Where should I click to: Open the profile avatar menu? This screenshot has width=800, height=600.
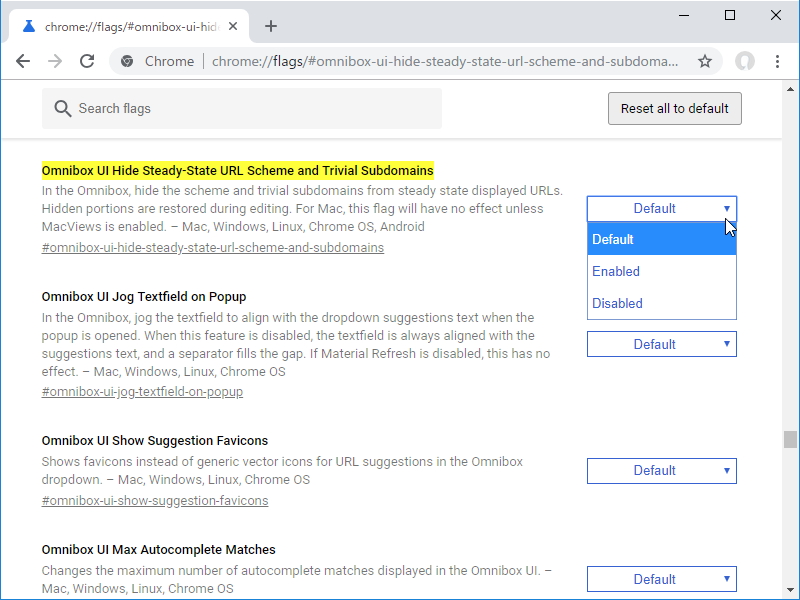(745, 61)
